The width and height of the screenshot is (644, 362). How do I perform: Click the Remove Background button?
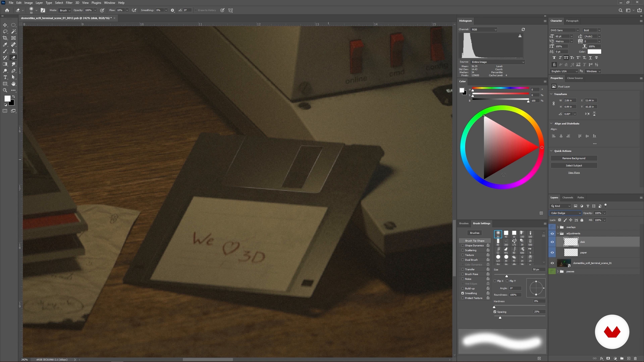(574, 158)
